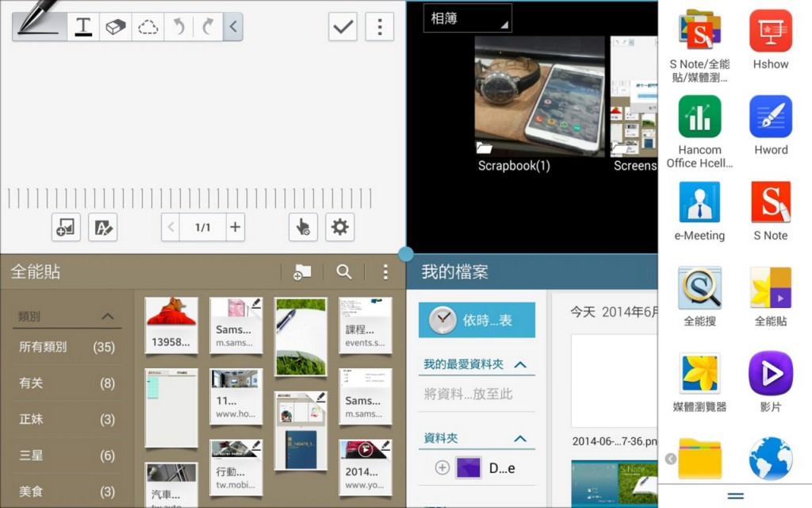Open the Hshow app from the tray
This screenshot has height=508, width=812.
[771, 40]
